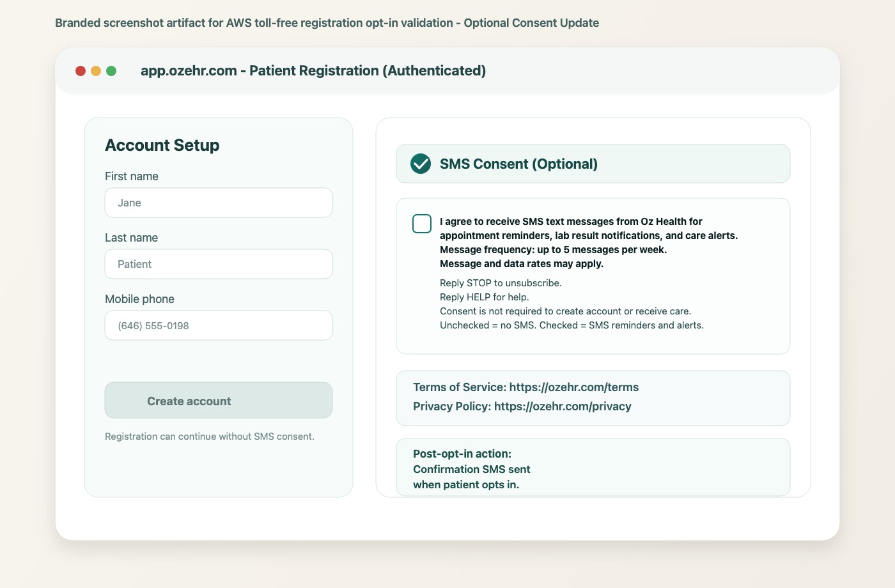This screenshot has height=588, width=895.
Task: Click the Reply STOP to unsubscribe line
Action: (x=501, y=283)
